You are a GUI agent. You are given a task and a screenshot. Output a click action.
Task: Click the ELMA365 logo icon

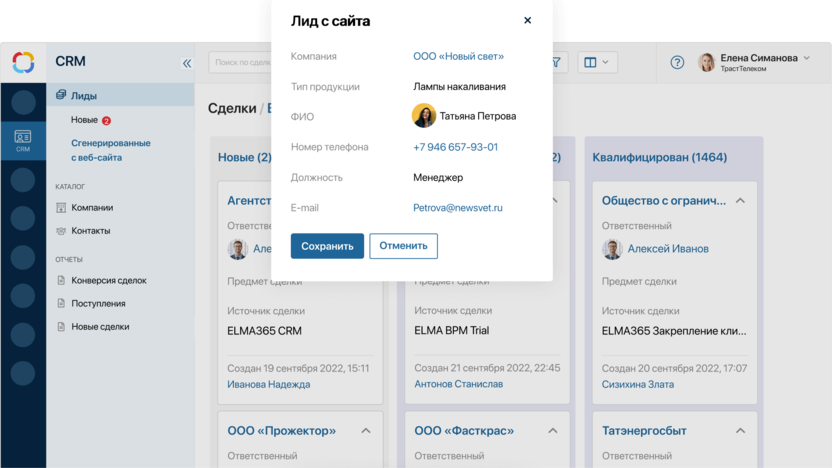23,62
